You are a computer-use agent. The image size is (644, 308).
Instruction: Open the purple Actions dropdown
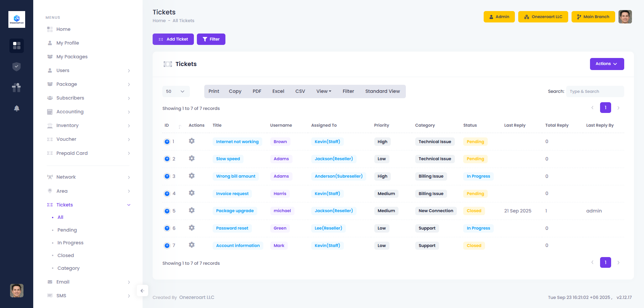[x=606, y=64]
